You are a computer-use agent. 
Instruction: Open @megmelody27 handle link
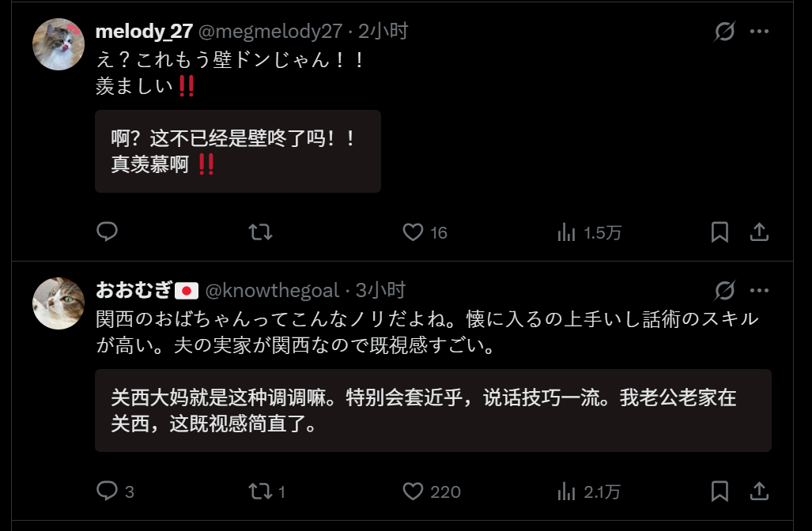pos(270,32)
